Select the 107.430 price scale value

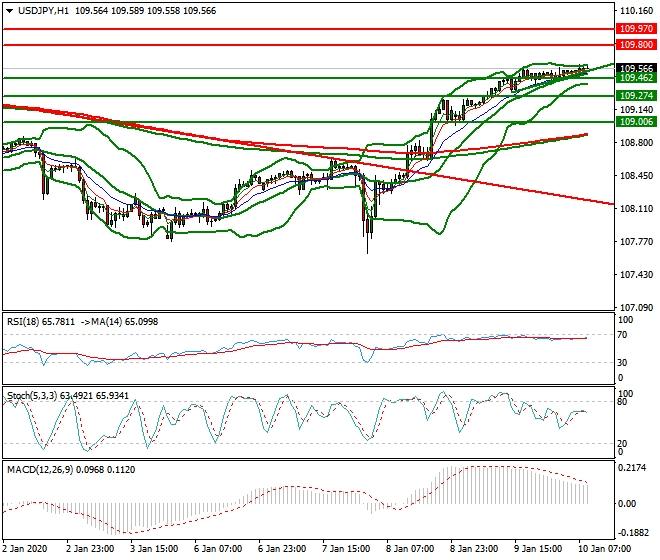(636, 275)
